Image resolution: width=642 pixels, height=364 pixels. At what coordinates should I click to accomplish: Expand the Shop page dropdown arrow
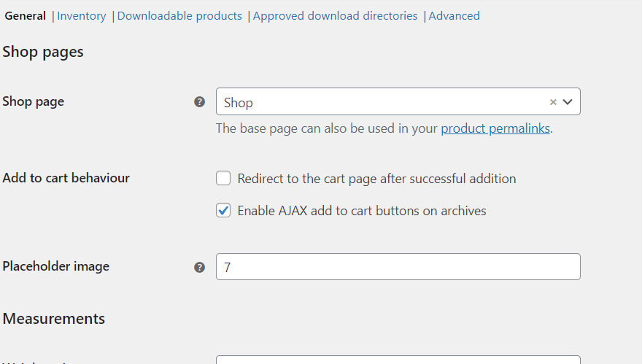(568, 102)
